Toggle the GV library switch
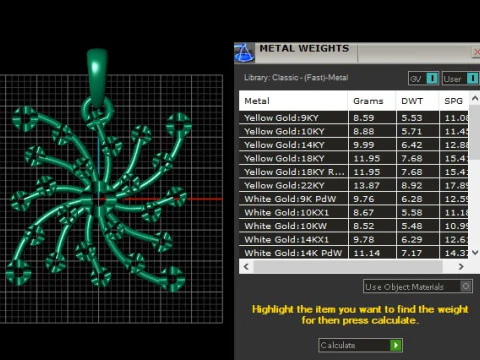This screenshot has height=360, width=480. click(423, 79)
